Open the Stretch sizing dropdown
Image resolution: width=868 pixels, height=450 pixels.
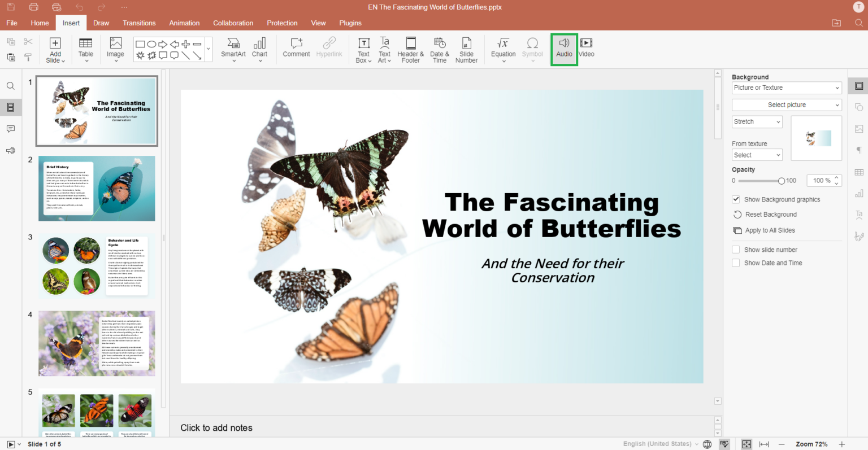(757, 121)
